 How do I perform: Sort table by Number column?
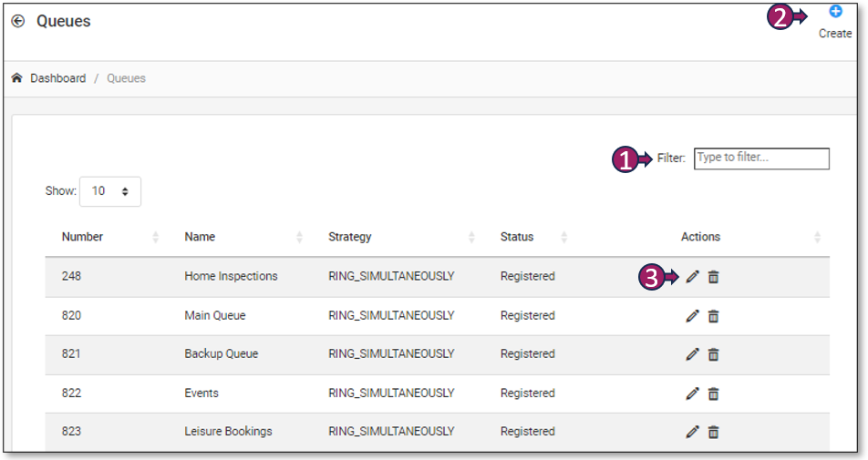pos(83,237)
